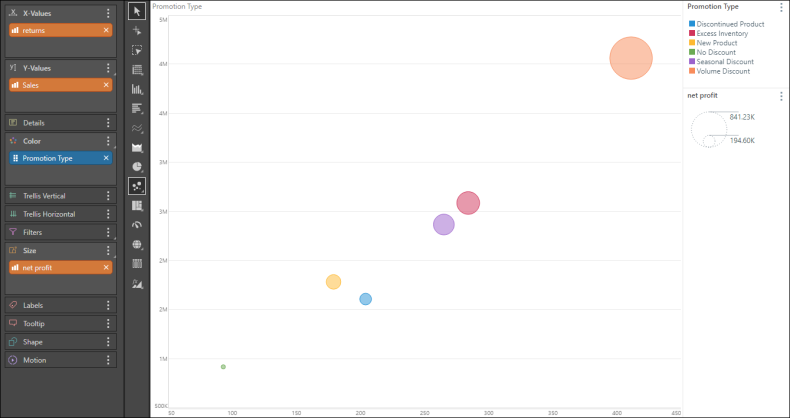Click the Promotion Type chart title
Screen dimensions: 790x418
tap(177, 7)
